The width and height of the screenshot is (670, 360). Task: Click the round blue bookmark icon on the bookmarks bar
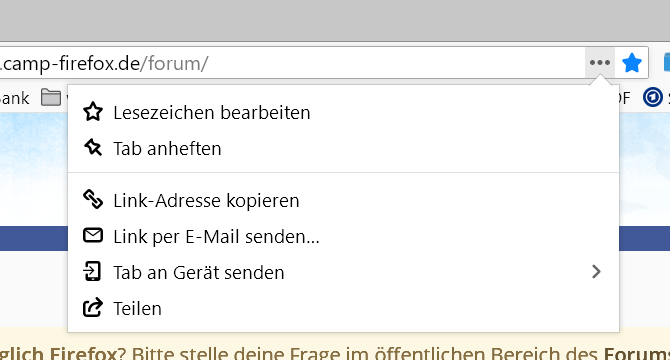point(652,97)
